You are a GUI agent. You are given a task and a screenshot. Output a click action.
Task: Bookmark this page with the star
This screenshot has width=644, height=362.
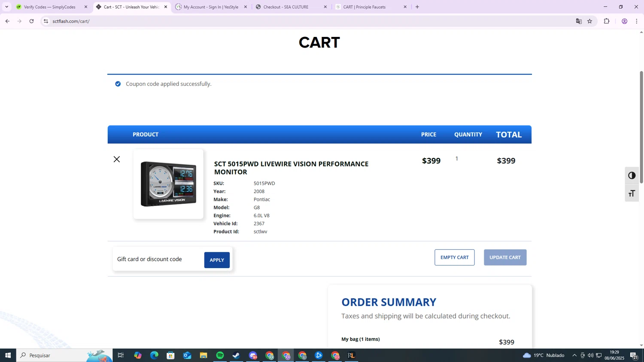point(590,21)
